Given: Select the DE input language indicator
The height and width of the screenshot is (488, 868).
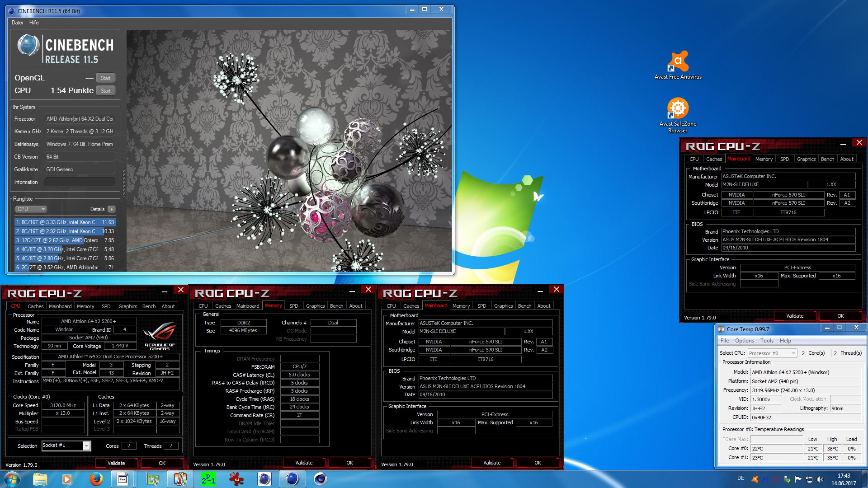Looking at the screenshot, I should coord(741,478).
